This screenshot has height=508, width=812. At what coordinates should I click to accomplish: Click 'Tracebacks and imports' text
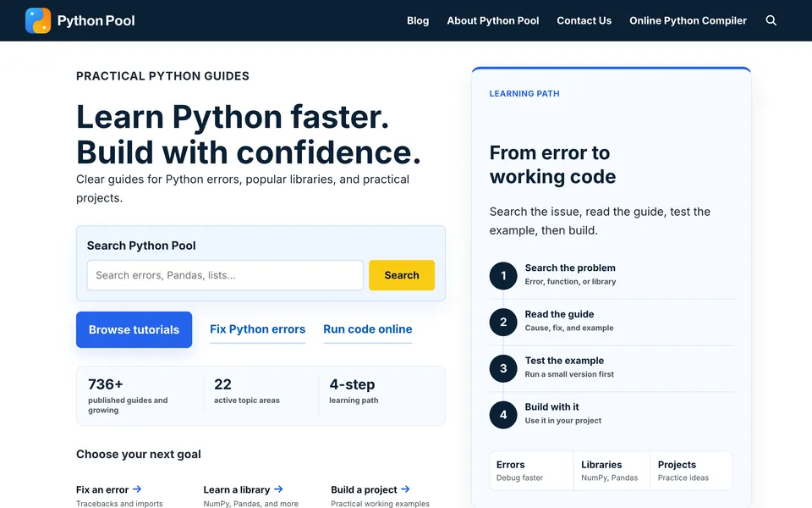119,503
